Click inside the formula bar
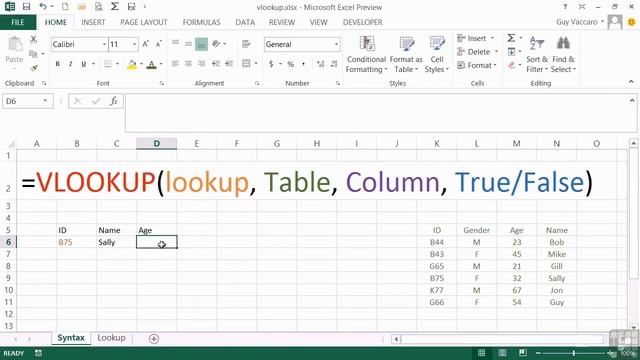 pyautogui.click(x=380, y=113)
